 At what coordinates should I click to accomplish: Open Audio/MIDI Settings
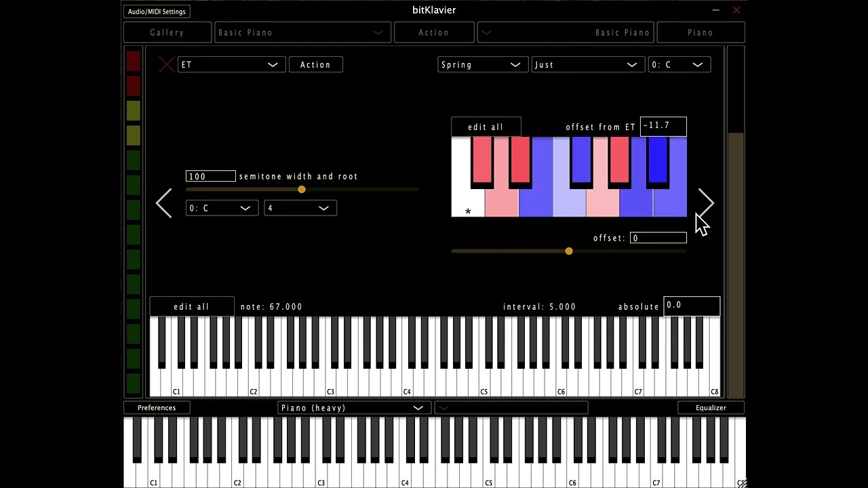coord(157,12)
